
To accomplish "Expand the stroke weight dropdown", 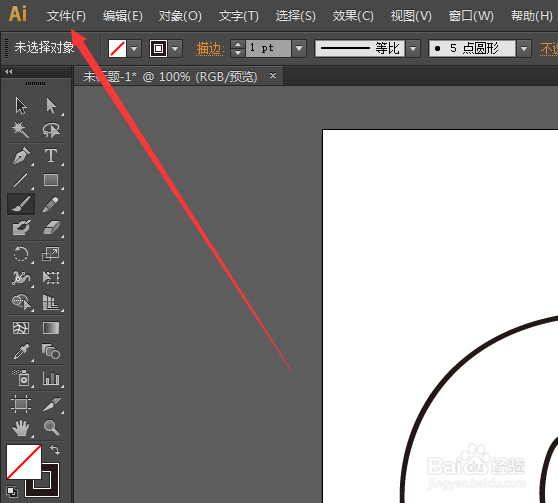I will (x=299, y=48).
